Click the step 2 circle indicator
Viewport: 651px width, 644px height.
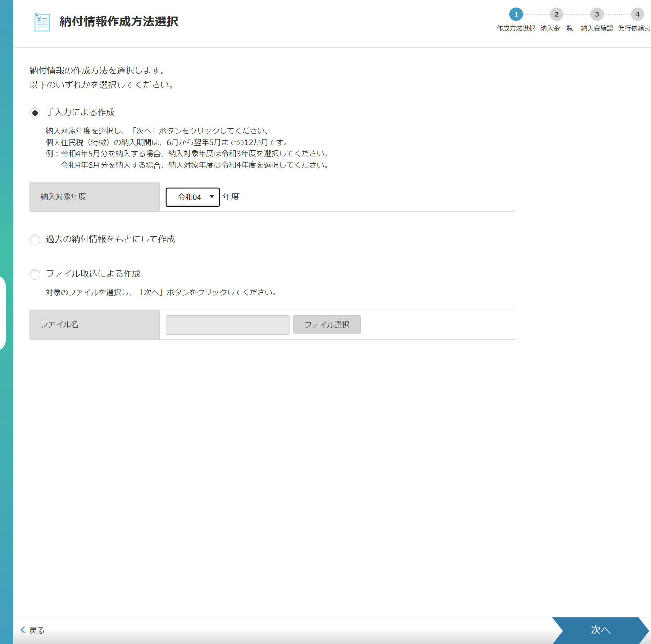pyautogui.click(x=556, y=14)
